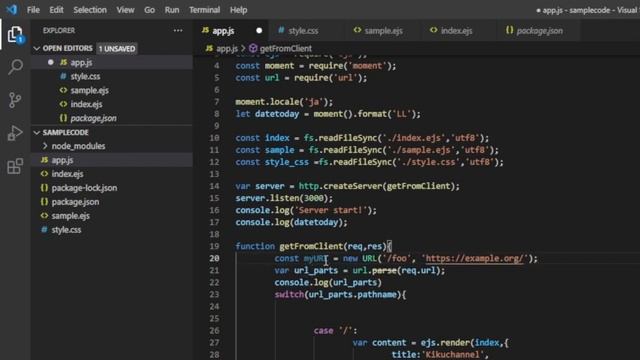640x360 pixels.
Task: Open the Explorer view in activity bar
Action: [16, 35]
